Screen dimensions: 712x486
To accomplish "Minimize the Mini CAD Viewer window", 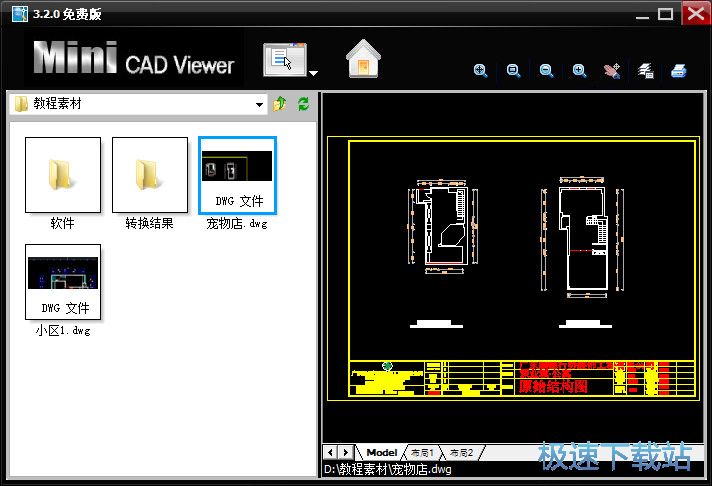I will (642, 16).
